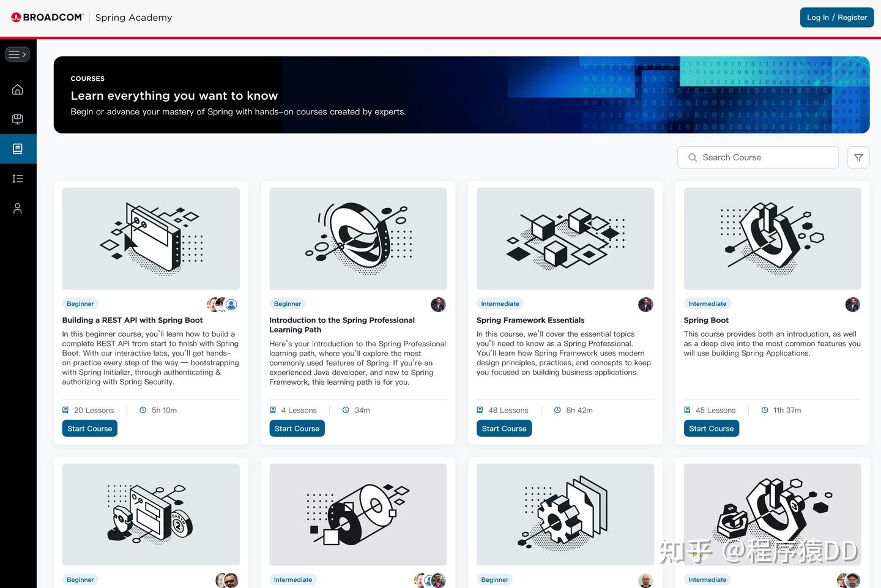Viewport: 881px width, 588px height.
Task: Click the 45 Lessons text
Action: pos(716,411)
